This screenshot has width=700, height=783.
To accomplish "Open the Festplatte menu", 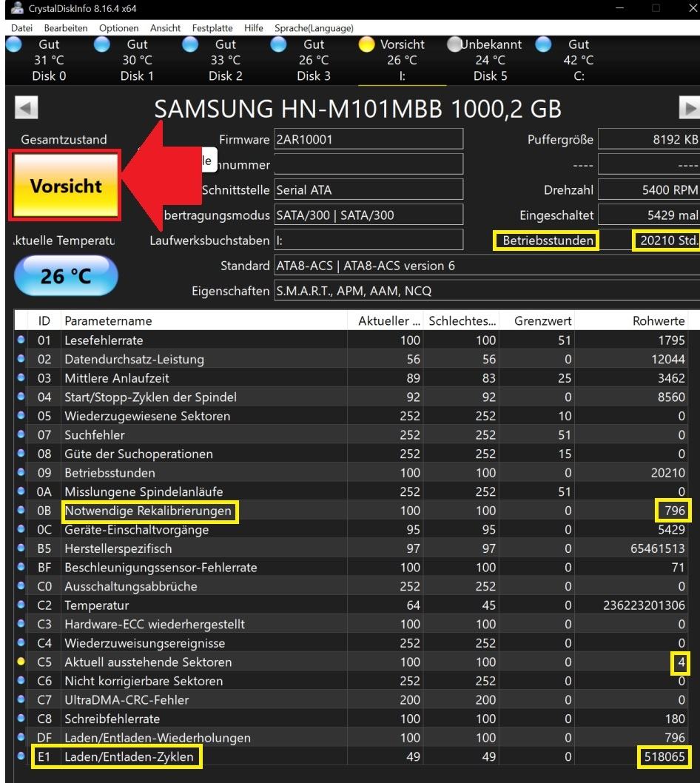I will (212, 28).
